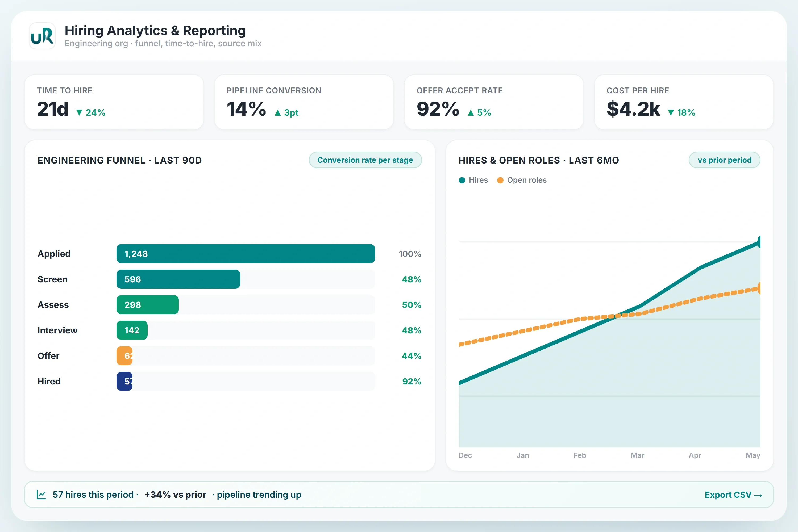The image size is (798, 532).
Task: Toggle the Hires legend dot
Action: (x=462, y=180)
